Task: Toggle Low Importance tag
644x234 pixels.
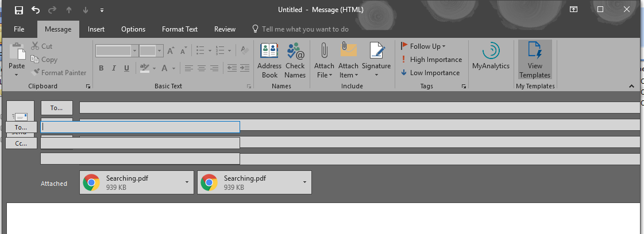Action: pos(430,73)
